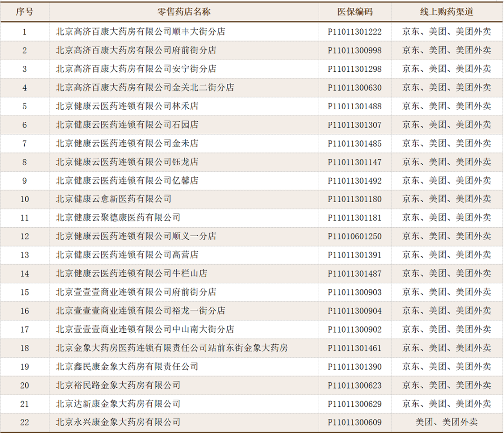504x433 pixels.
Task: Select the 零售药店名称 column header
Action: coord(184,12)
